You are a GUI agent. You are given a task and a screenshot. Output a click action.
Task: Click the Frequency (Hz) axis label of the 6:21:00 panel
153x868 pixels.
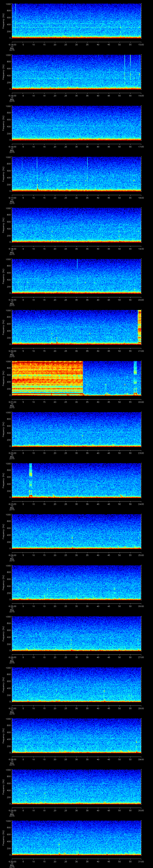coord(3,378)
